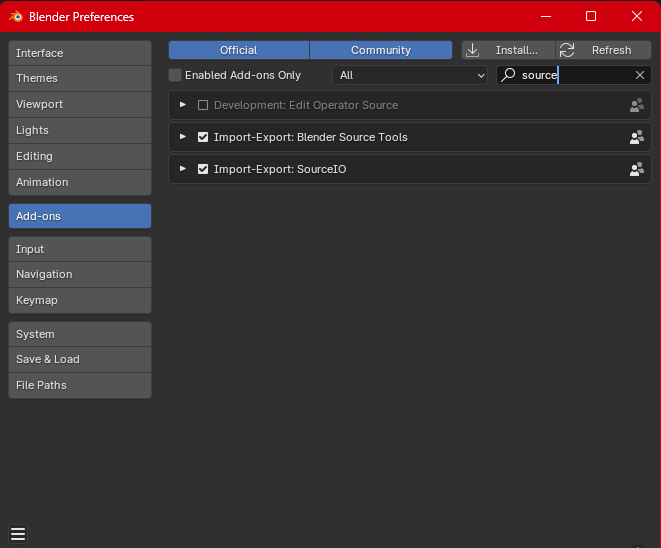Open Navigation preferences
This screenshot has width=661, height=548.
click(80, 274)
